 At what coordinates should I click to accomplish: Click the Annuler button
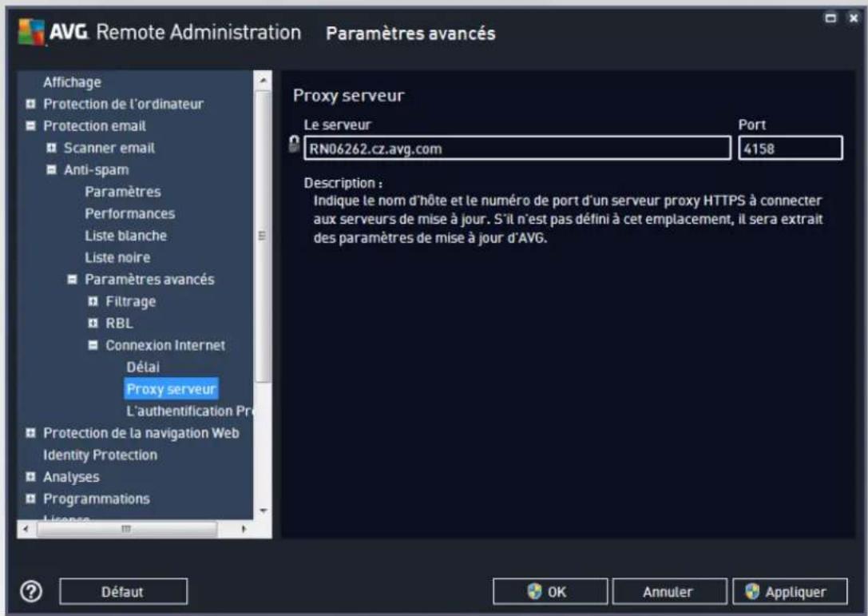point(669,591)
